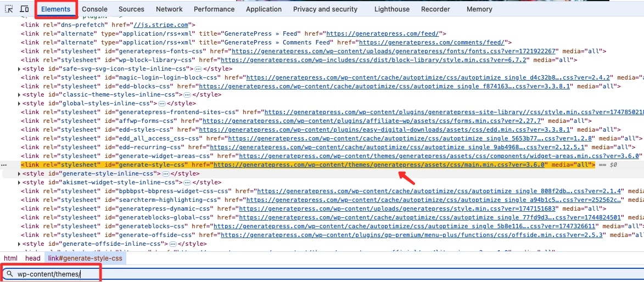Click ellipsis in classic-theme-styles-inline-css style tag
The width and height of the screenshot is (644, 282).
(187, 94)
